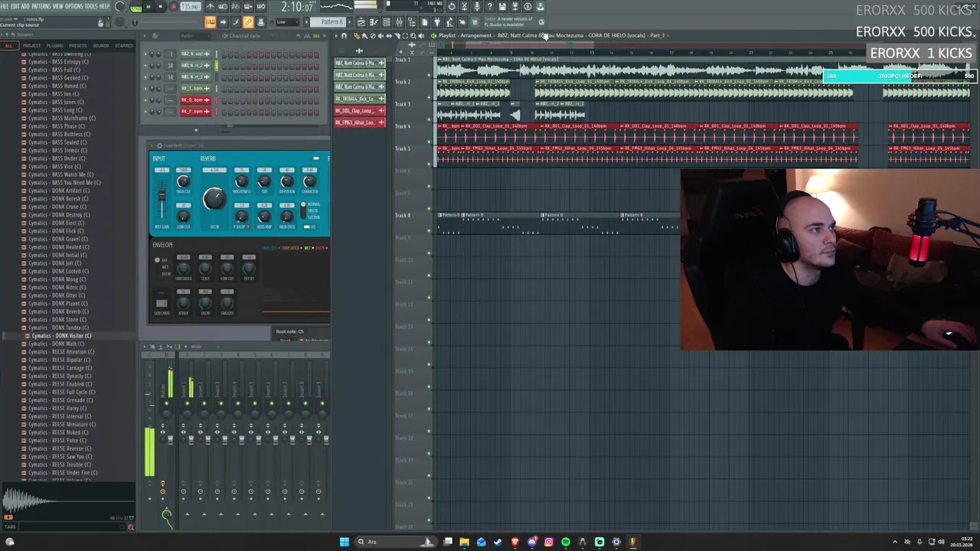This screenshot has height=551, width=980.
Task: Click the scissors audio editor icon
Action: coord(464,6)
